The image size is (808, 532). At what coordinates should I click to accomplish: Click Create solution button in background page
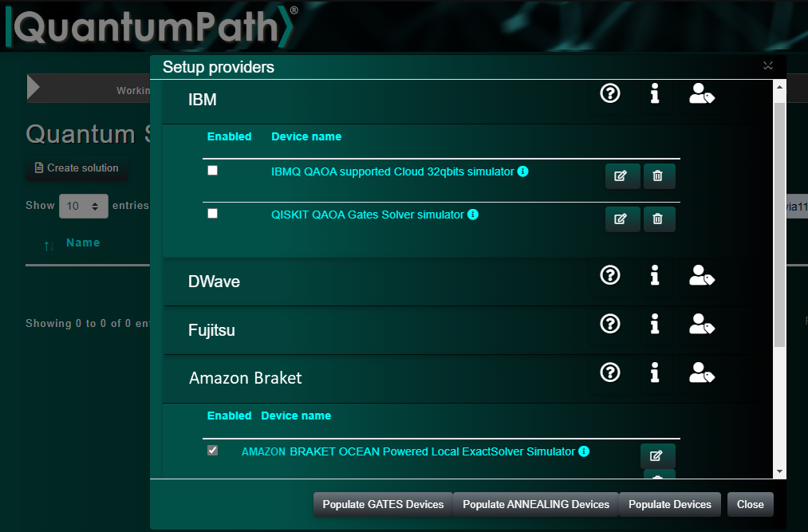(x=77, y=168)
